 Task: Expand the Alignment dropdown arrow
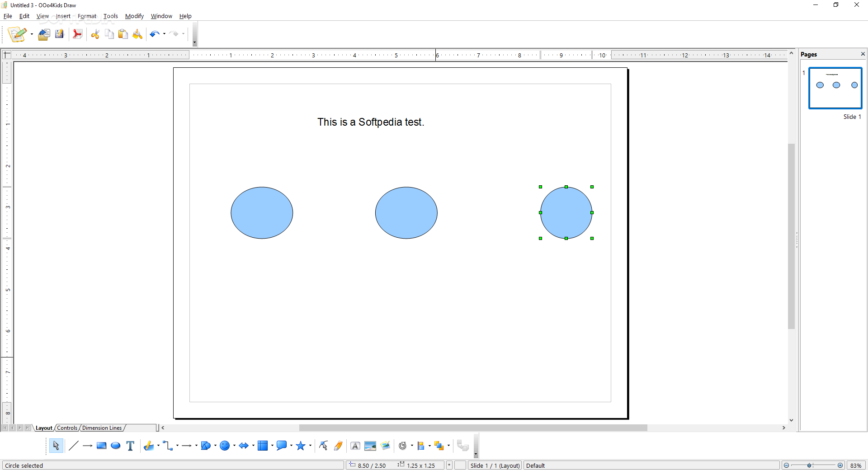(429, 446)
